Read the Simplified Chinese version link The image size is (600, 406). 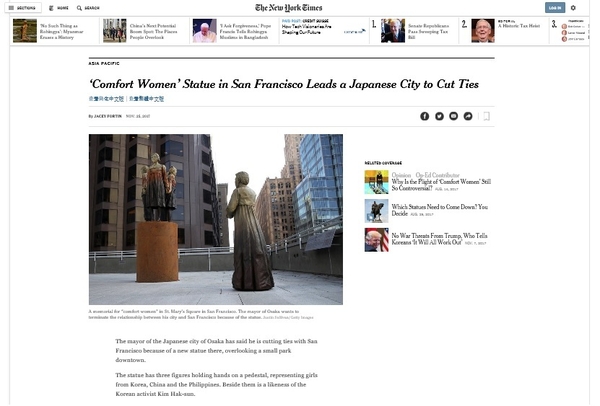tap(106, 99)
